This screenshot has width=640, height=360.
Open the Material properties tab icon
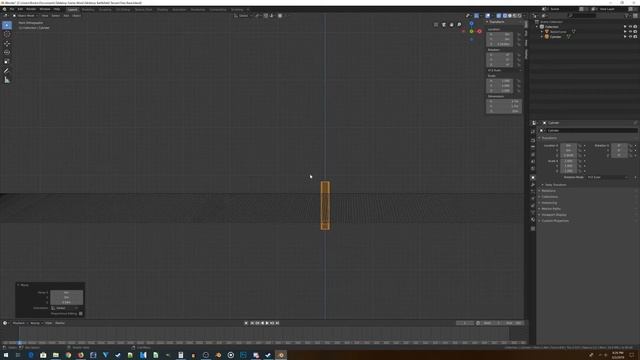coord(533,220)
